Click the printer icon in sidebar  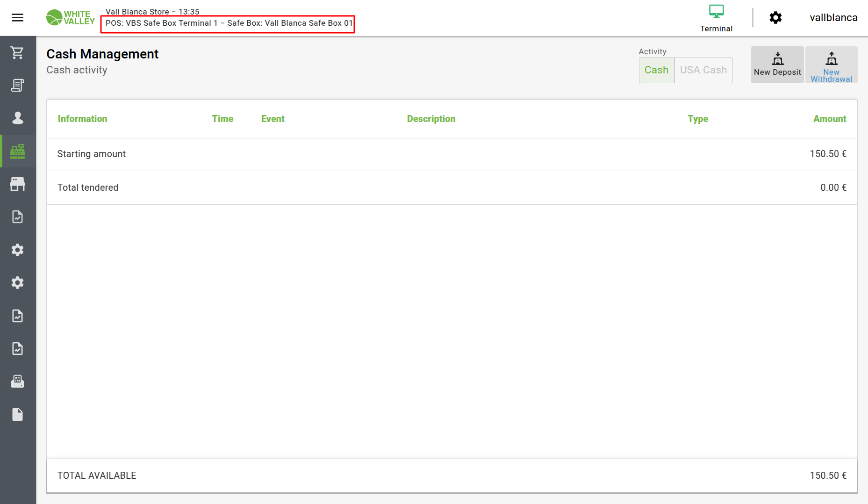17,382
